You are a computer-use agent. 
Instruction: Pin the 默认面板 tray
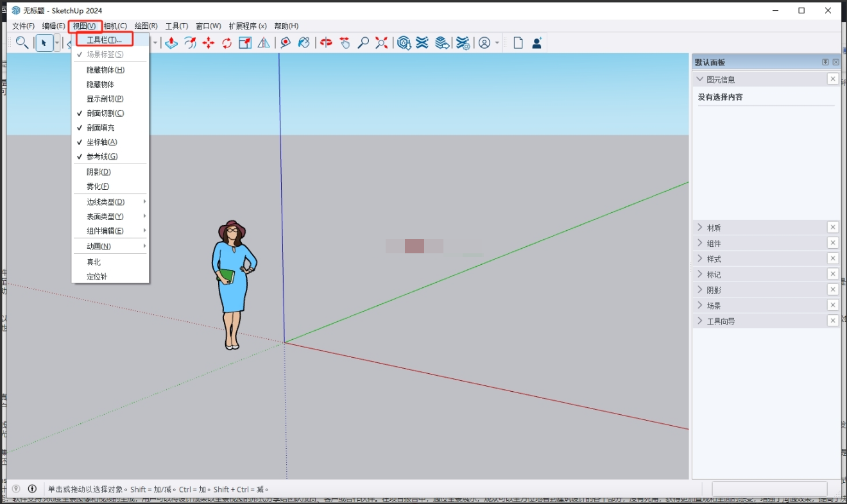tap(825, 62)
